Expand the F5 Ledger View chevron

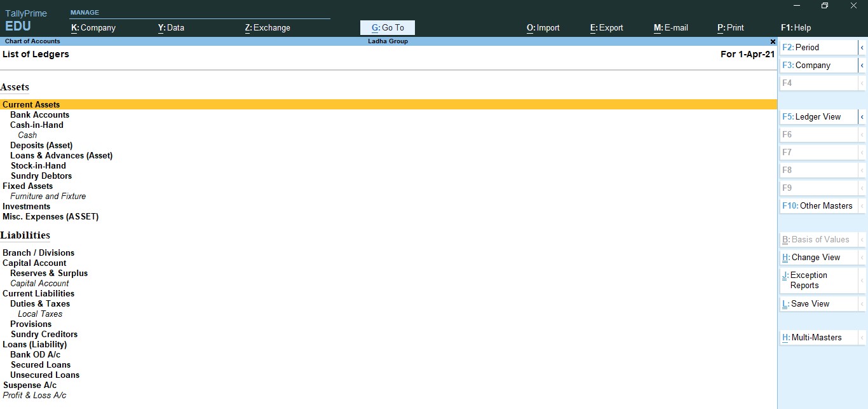[x=862, y=117]
